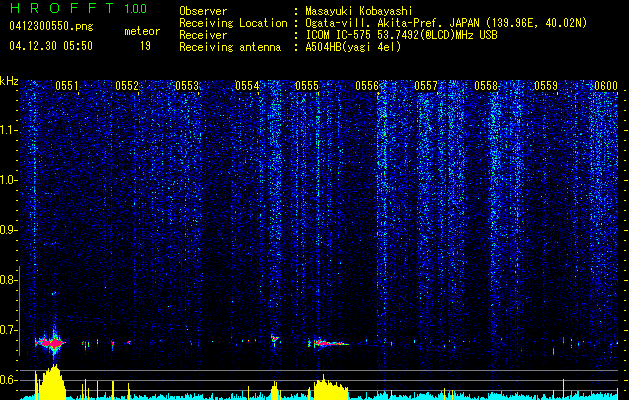Click the 0556 time marker

367,85
